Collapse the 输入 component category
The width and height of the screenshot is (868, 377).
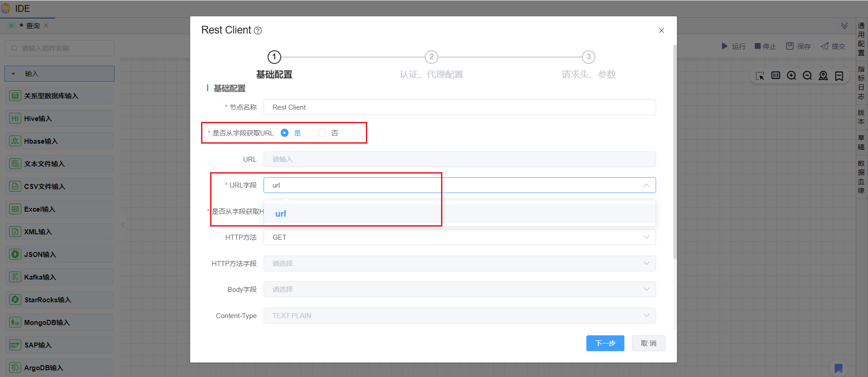click(14, 74)
